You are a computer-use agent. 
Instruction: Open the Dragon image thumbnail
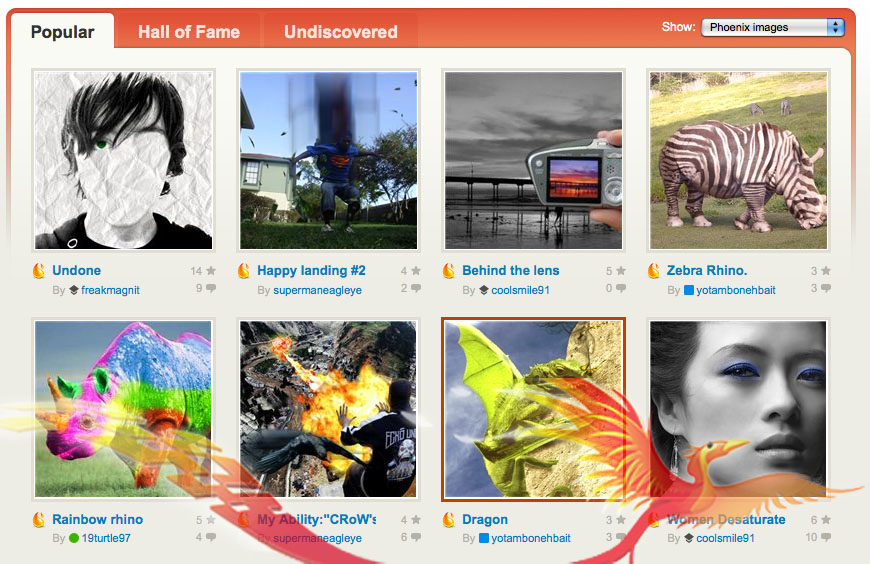point(533,409)
